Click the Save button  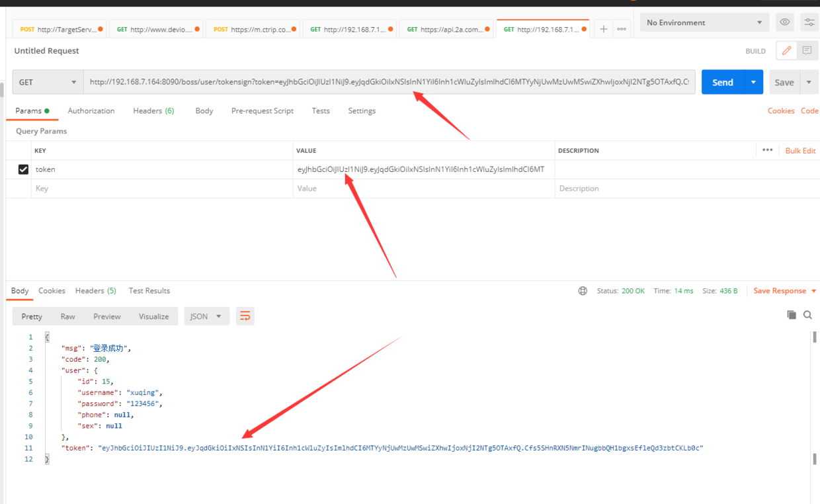(x=784, y=82)
